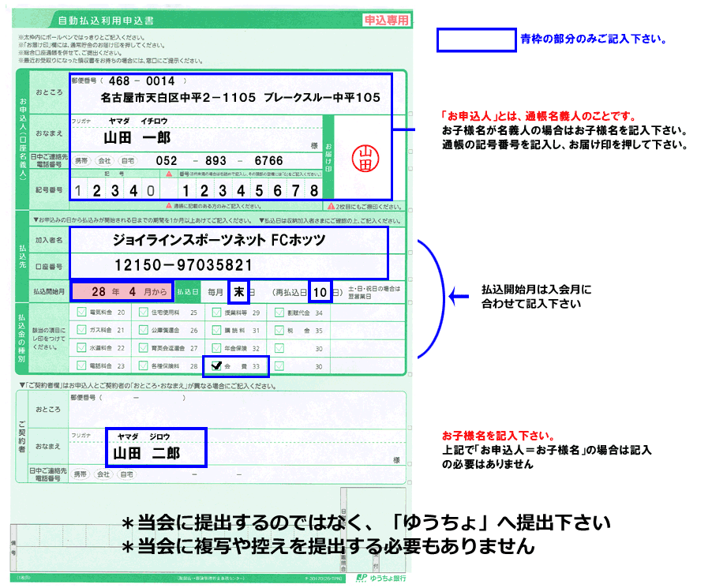Screen dimensions: 712x588
Task: Tick the 授業料等 29 checkbox
Action: point(216,312)
